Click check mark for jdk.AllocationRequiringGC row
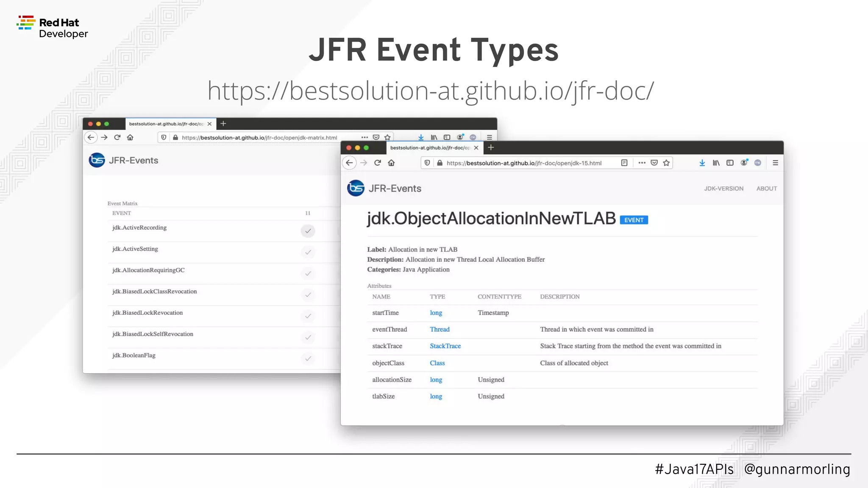 click(308, 274)
